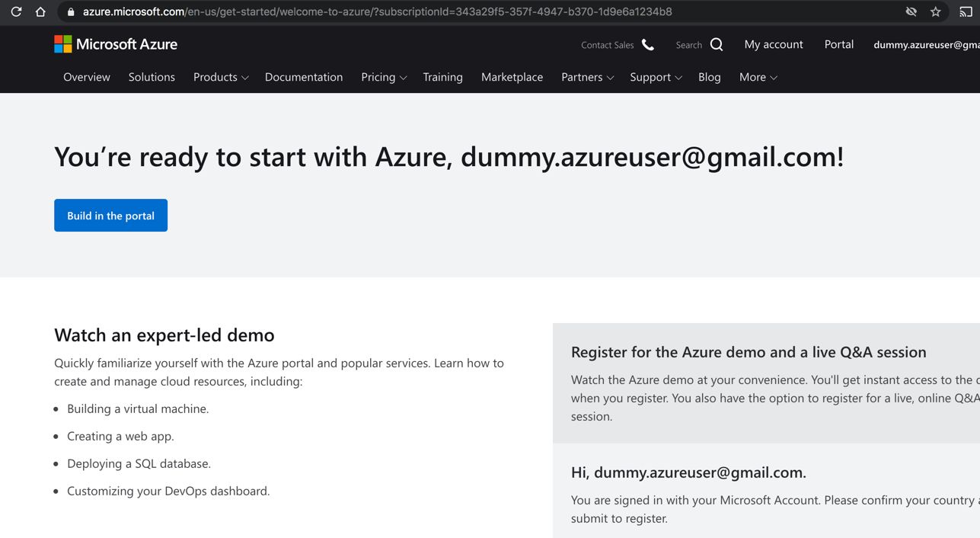The image size is (980, 538).
Task: Click the browser reload icon
Action: click(x=16, y=12)
